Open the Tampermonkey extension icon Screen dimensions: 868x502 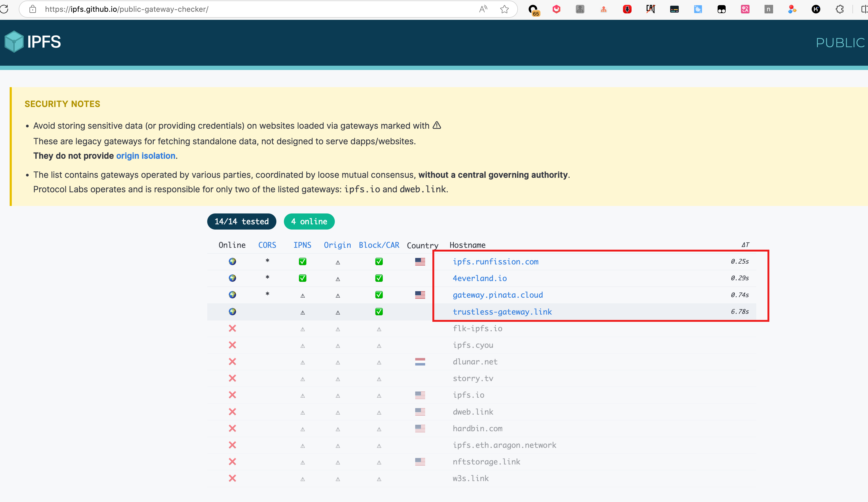point(722,9)
